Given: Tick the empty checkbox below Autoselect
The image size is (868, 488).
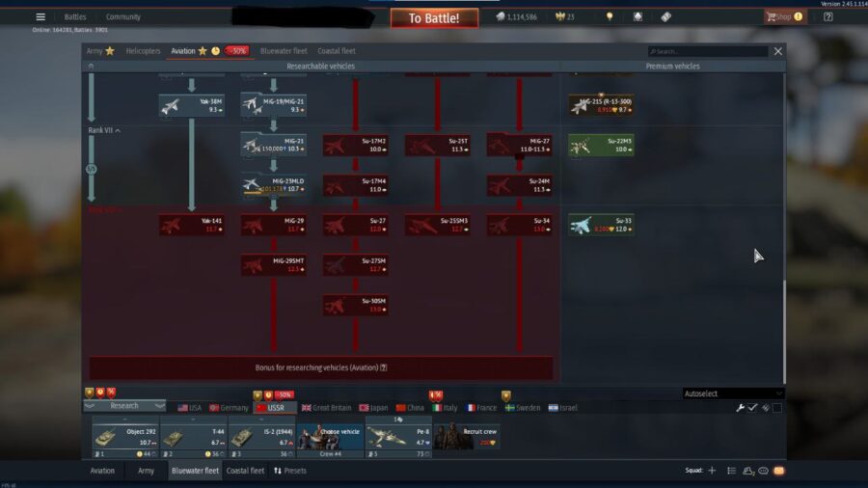Looking at the screenshot, I should tap(777, 408).
